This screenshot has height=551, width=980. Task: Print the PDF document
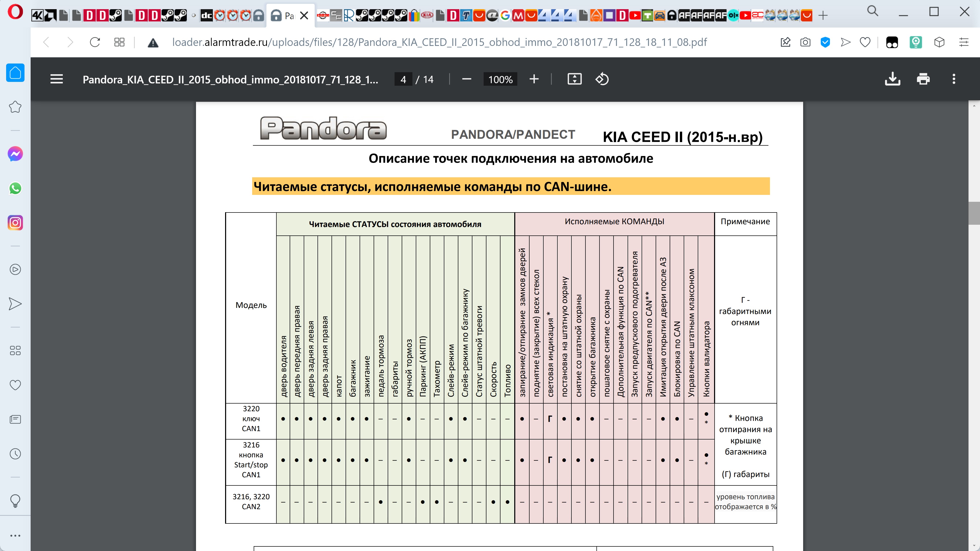coord(923,79)
